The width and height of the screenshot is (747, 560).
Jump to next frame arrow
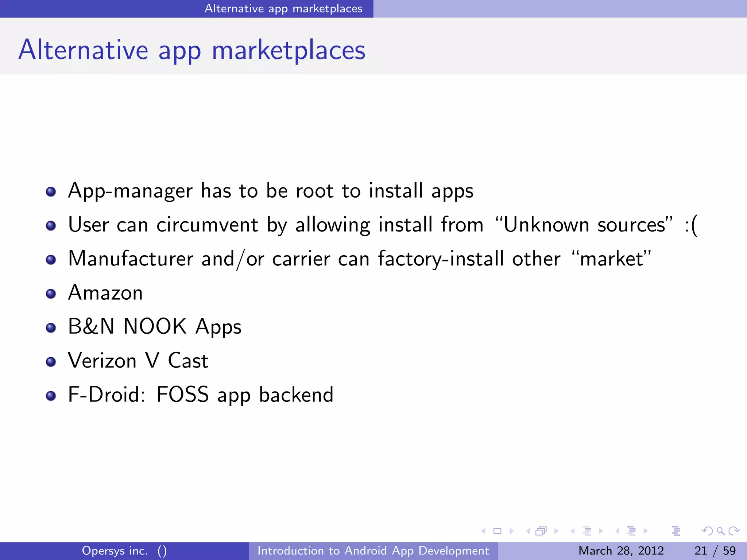556,531
